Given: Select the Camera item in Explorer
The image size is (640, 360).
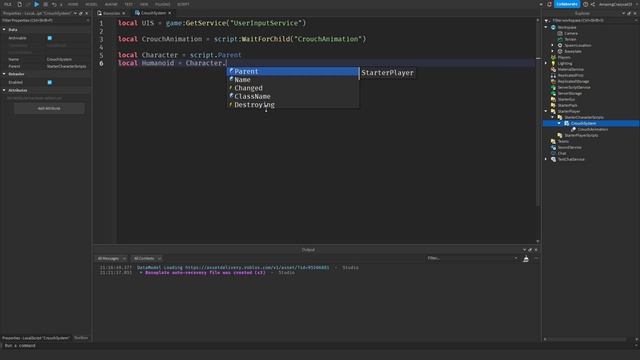Looking at the screenshot, I should click(x=571, y=33).
